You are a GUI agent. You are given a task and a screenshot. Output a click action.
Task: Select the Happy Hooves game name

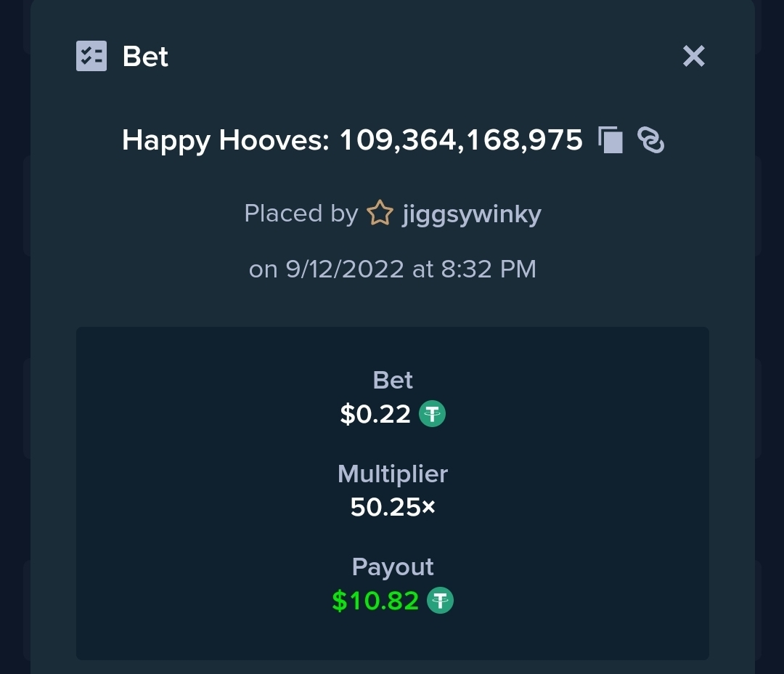pos(226,140)
